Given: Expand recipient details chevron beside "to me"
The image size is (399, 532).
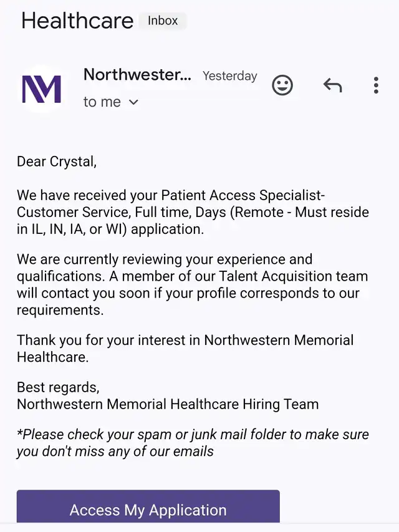Looking at the screenshot, I should click(134, 102).
